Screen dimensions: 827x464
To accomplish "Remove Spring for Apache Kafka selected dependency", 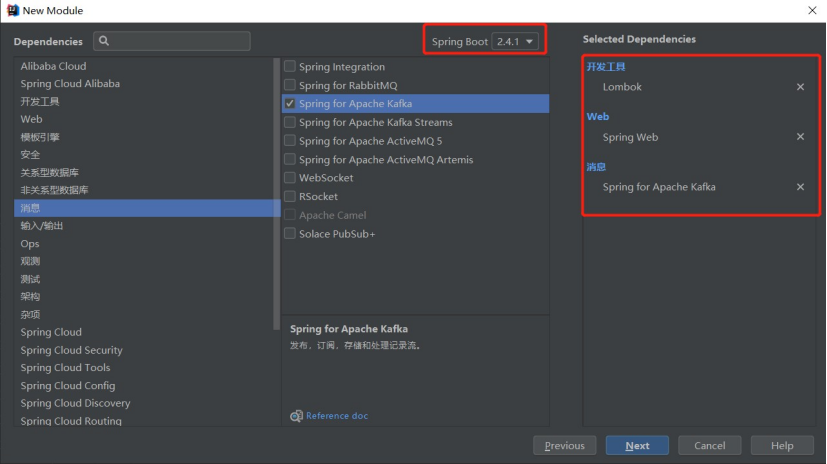I will (x=800, y=187).
